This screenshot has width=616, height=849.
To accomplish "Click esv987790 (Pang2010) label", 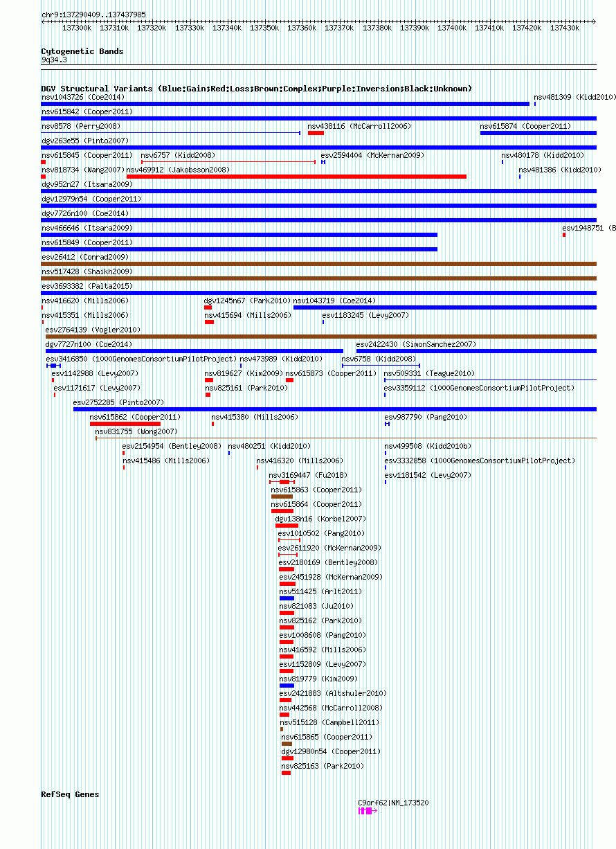I will (426, 417).
